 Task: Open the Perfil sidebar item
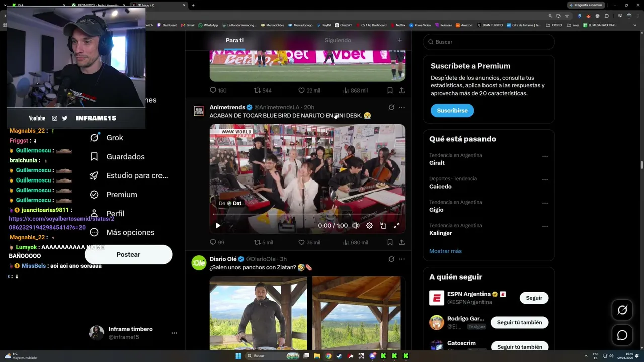point(107,214)
